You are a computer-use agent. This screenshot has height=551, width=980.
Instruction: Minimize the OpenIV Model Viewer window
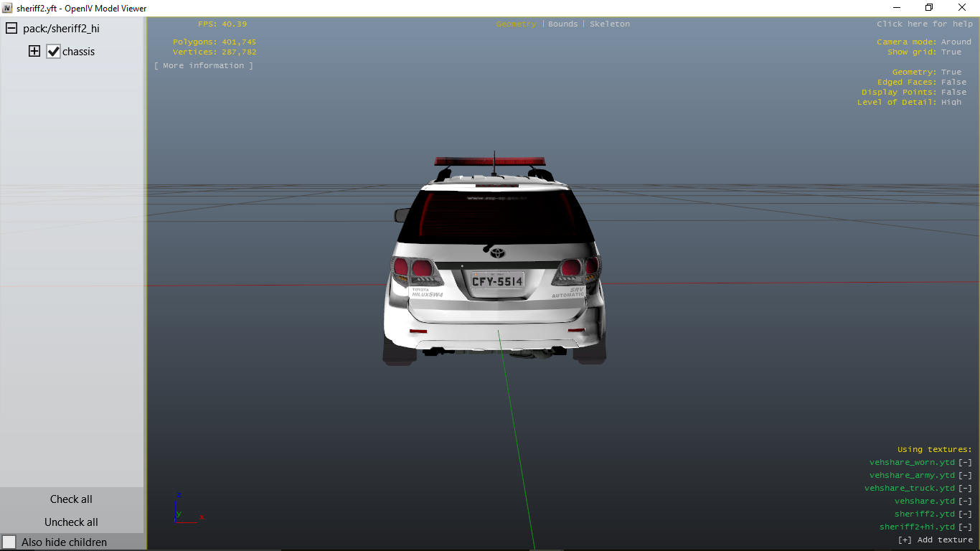tap(896, 8)
